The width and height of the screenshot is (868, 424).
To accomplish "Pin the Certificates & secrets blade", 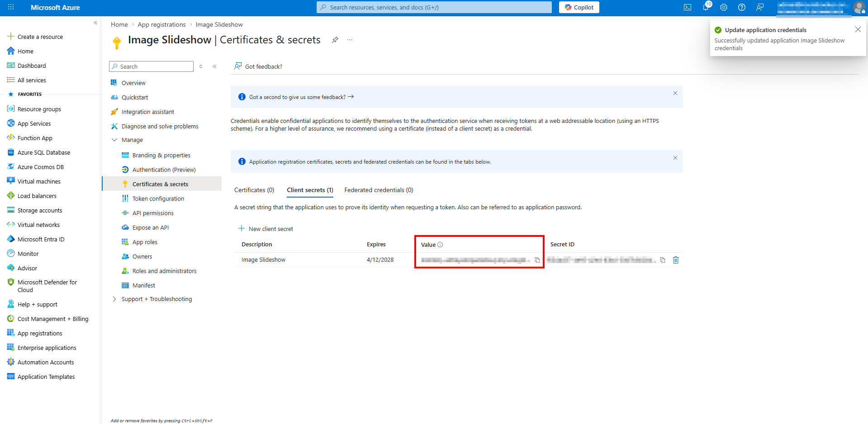I will 335,40.
